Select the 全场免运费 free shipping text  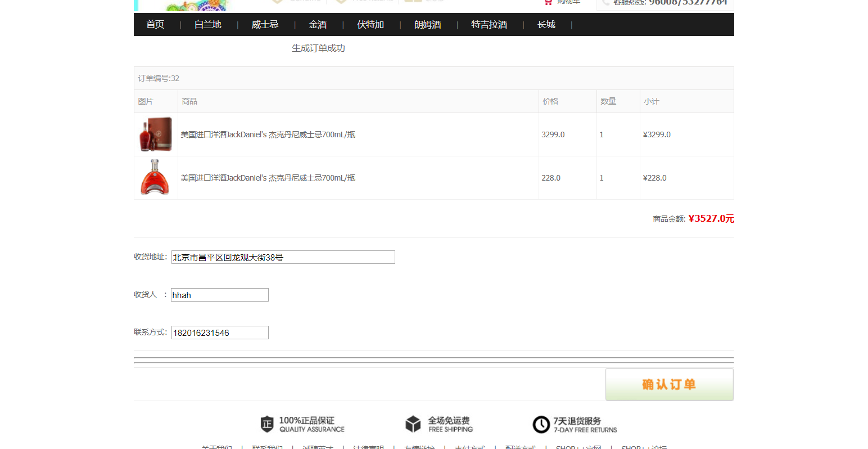pyautogui.click(x=450, y=424)
